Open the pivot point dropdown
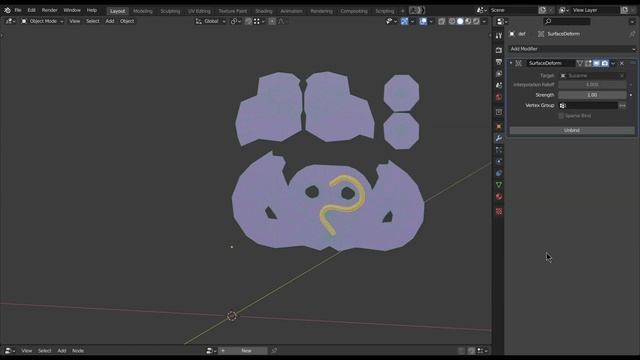Image resolution: width=640 pixels, height=360 pixels. tap(236, 21)
